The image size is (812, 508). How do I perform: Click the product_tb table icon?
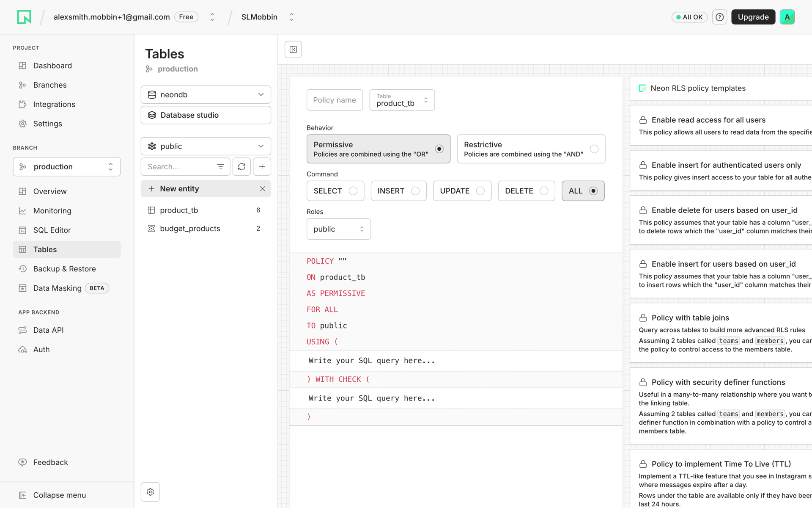(x=151, y=210)
